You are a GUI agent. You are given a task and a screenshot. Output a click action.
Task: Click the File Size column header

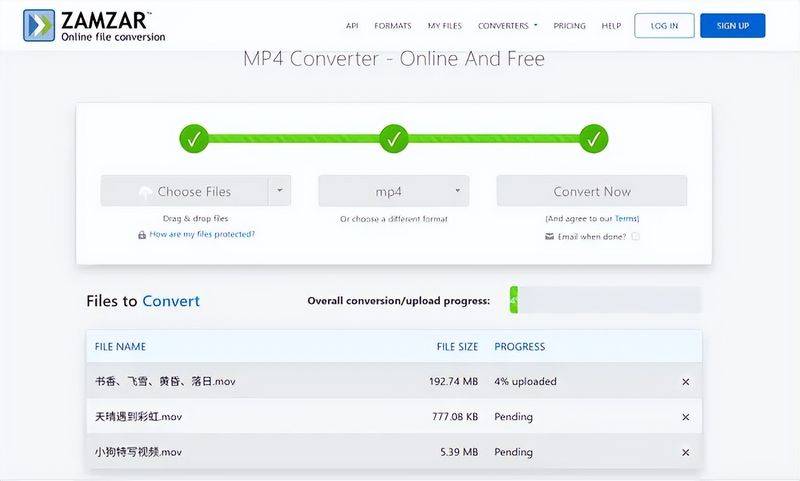click(457, 347)
